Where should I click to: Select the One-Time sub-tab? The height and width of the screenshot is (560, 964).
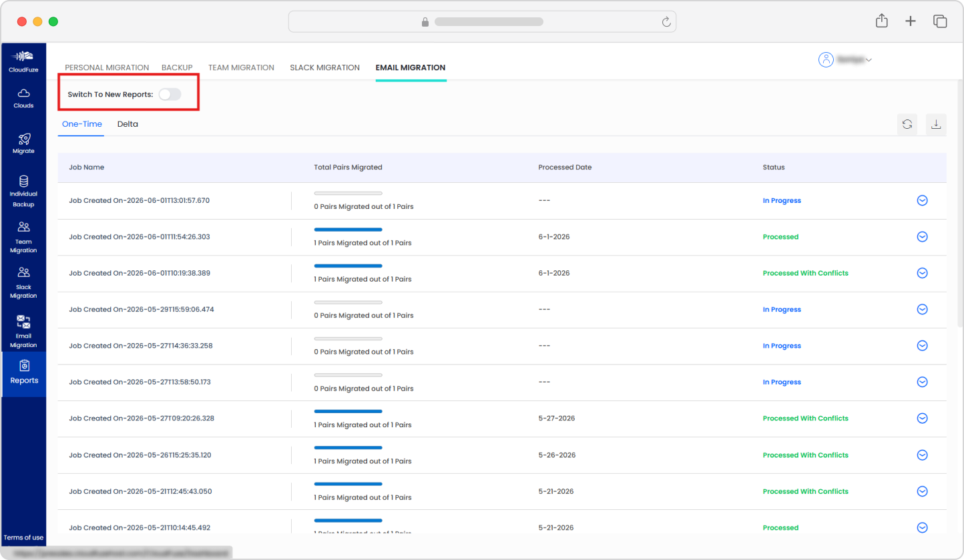coord(81,124)
